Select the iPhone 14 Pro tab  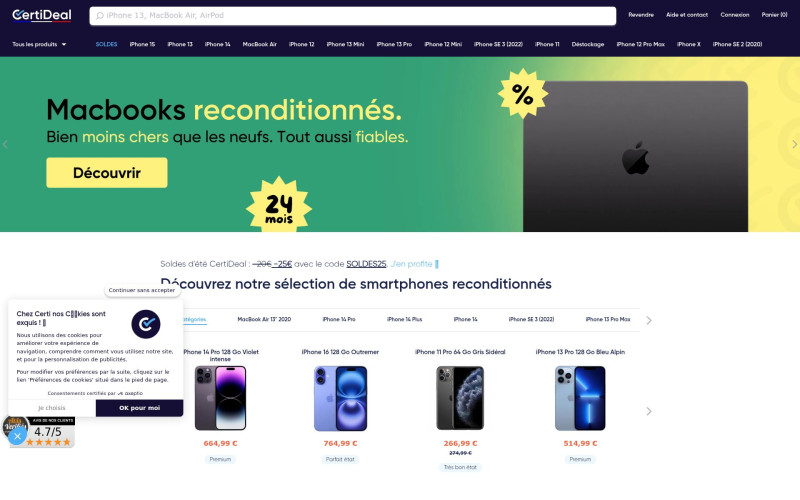pos(339,319)
